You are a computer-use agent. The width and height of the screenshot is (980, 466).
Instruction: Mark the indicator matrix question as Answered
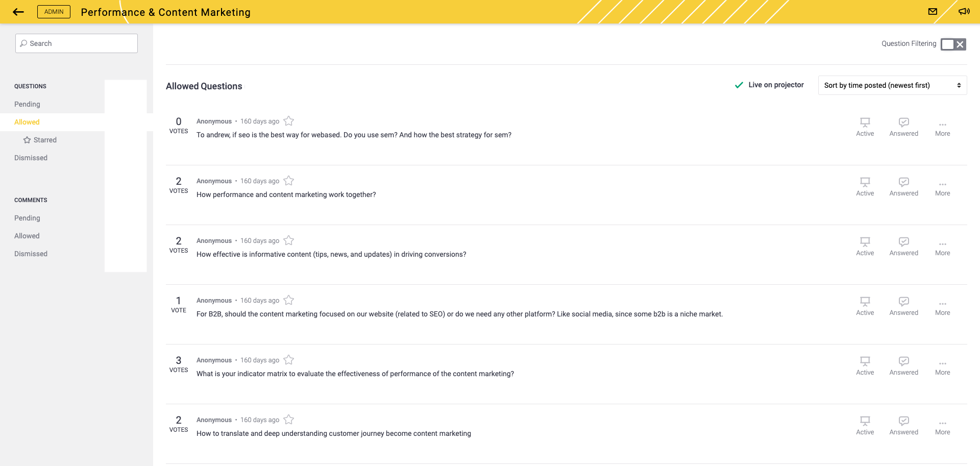click(903, 365)
